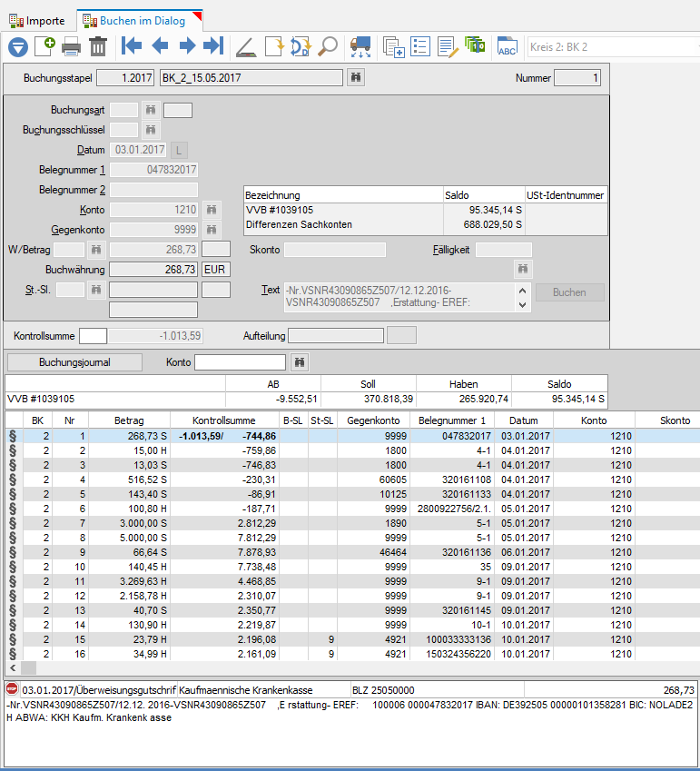Click binoculars lookup beside Gegenkonto 9999
Viewport: 700px width, 771px height.
coord(211,230)
